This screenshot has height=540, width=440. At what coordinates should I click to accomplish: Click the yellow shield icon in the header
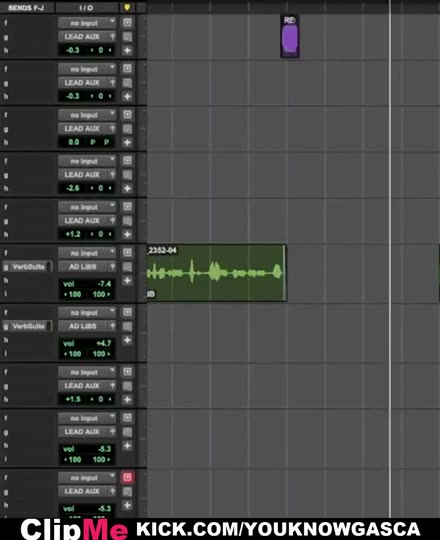pos(127,7)
